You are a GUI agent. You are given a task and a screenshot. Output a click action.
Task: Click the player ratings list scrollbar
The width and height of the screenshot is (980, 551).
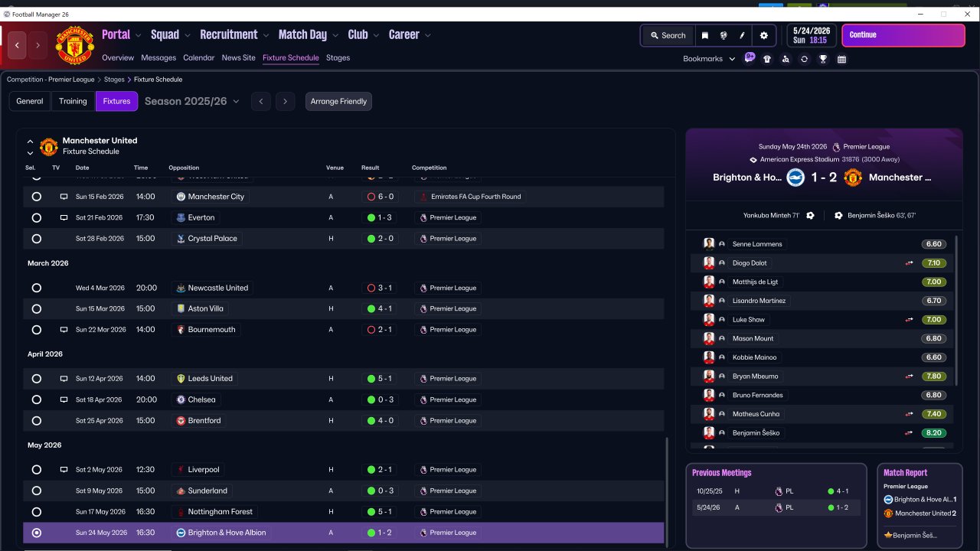(955, 310)
